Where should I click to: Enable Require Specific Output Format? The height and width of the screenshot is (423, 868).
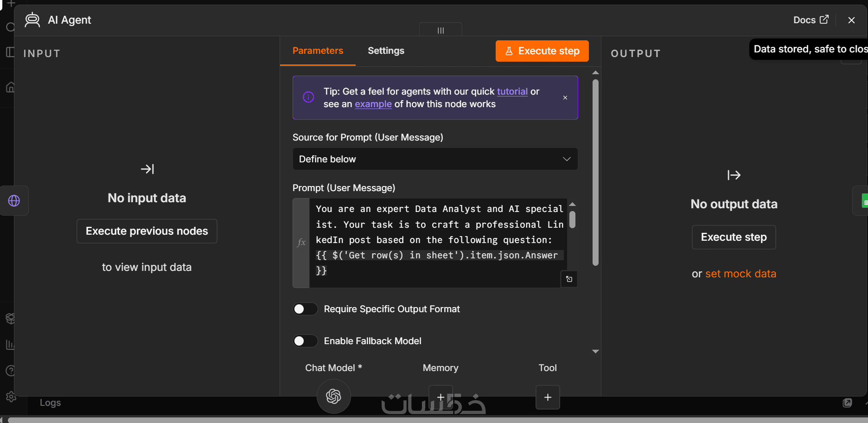click(305, 309)
